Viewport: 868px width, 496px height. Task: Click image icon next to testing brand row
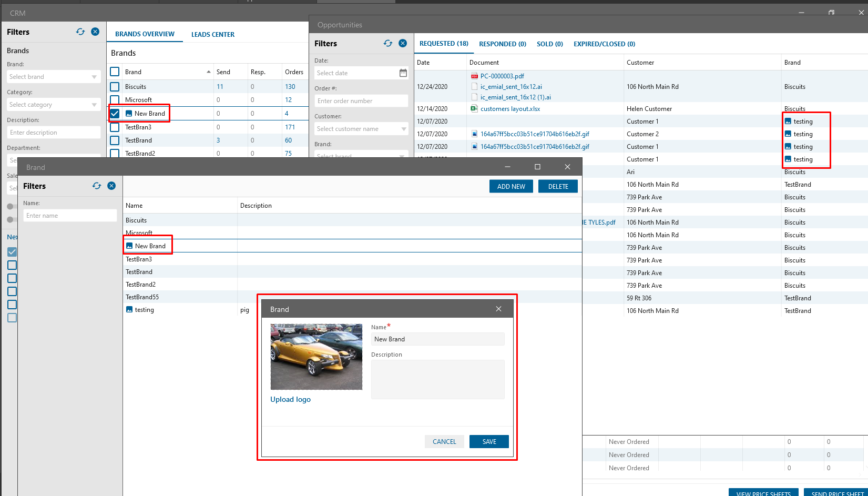tap(129, 310)
